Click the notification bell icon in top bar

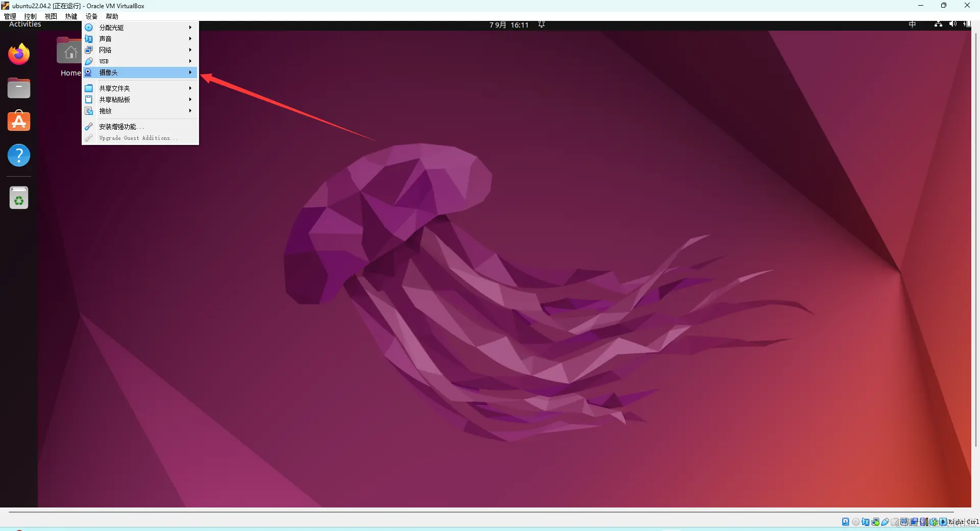pyautogui.click(x=542, y=25)
